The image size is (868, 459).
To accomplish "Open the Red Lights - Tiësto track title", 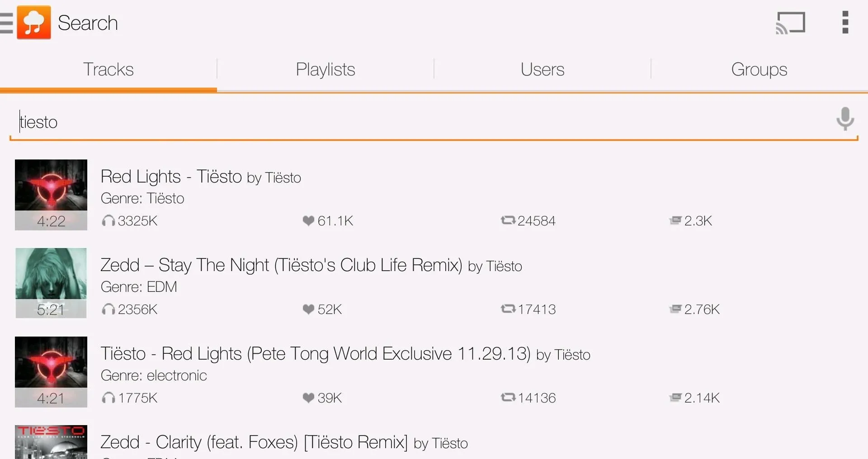I will (x=171, y=177).
